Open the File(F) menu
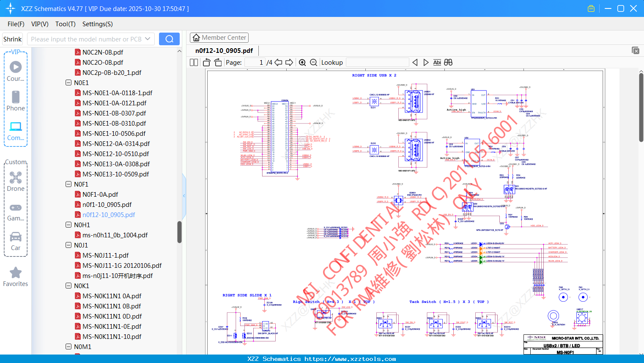 tap(16, 24)
